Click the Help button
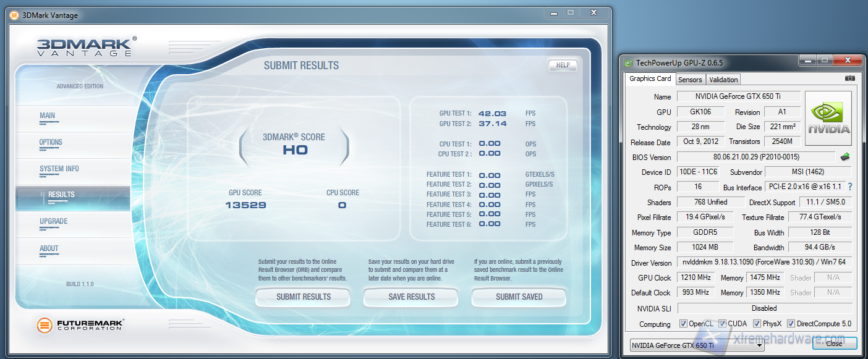 [562, 65]
